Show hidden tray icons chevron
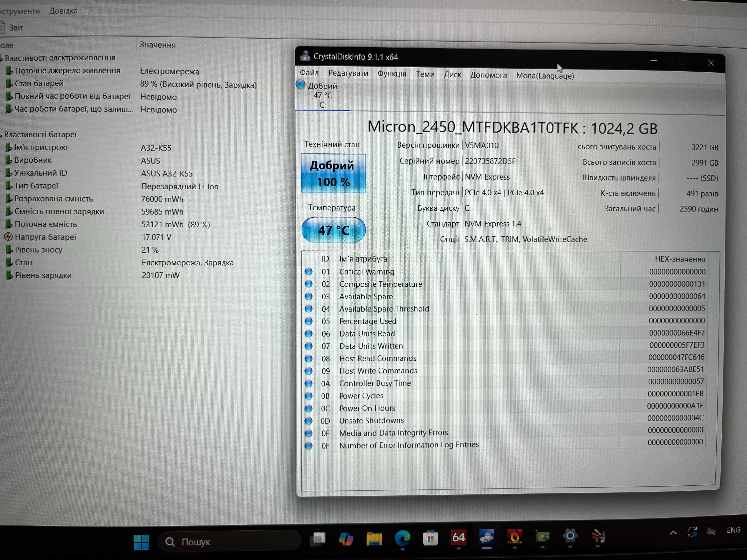This screenshot has height=560, width=747. tap(673, 533)
